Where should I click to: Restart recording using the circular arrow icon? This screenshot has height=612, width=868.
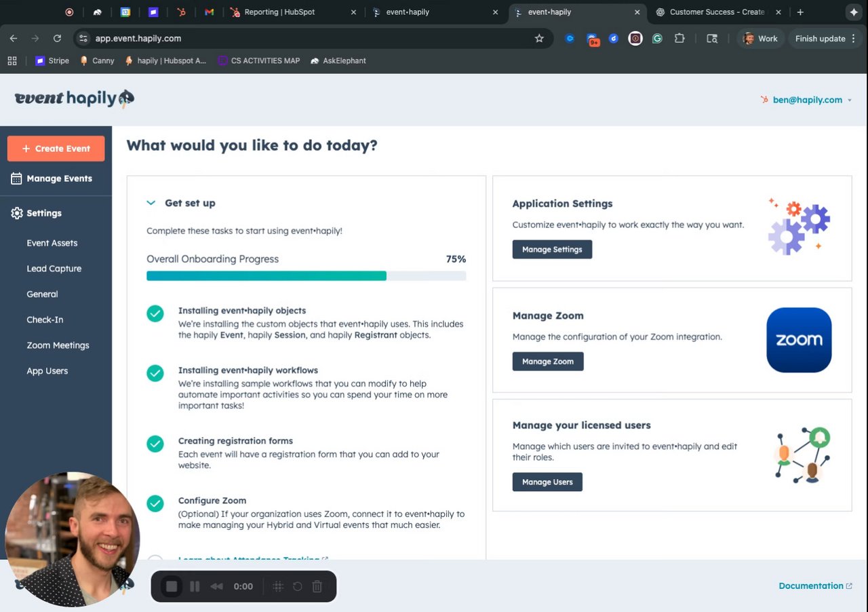coord(297,586)
